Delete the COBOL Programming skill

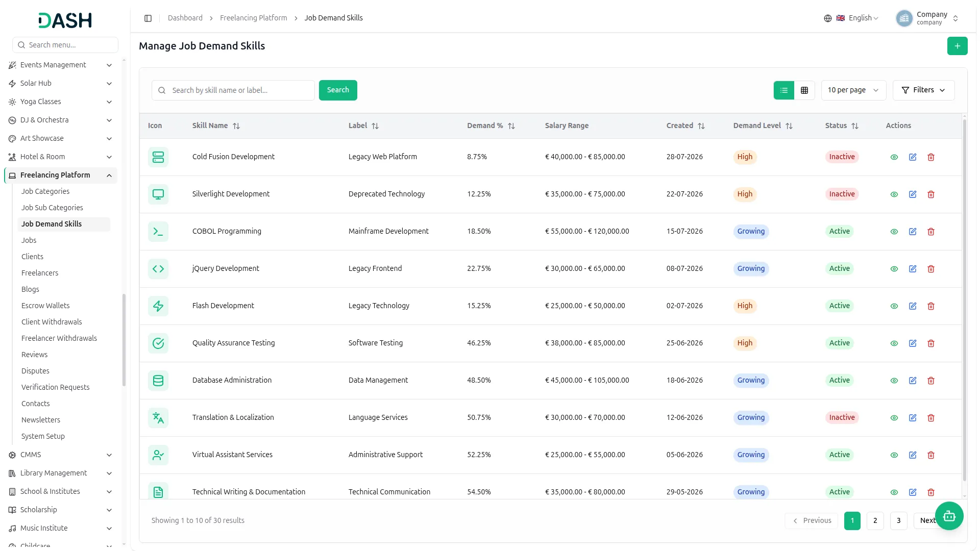931,232
